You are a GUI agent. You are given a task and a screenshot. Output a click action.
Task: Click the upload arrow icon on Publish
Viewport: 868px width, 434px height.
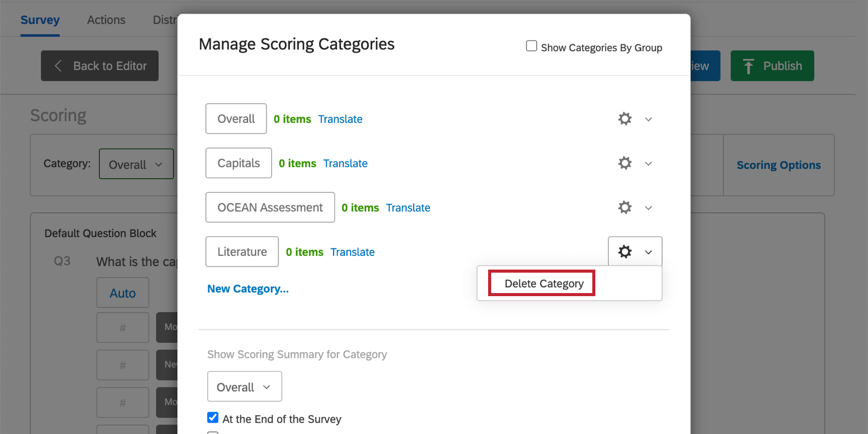point(749,66)
